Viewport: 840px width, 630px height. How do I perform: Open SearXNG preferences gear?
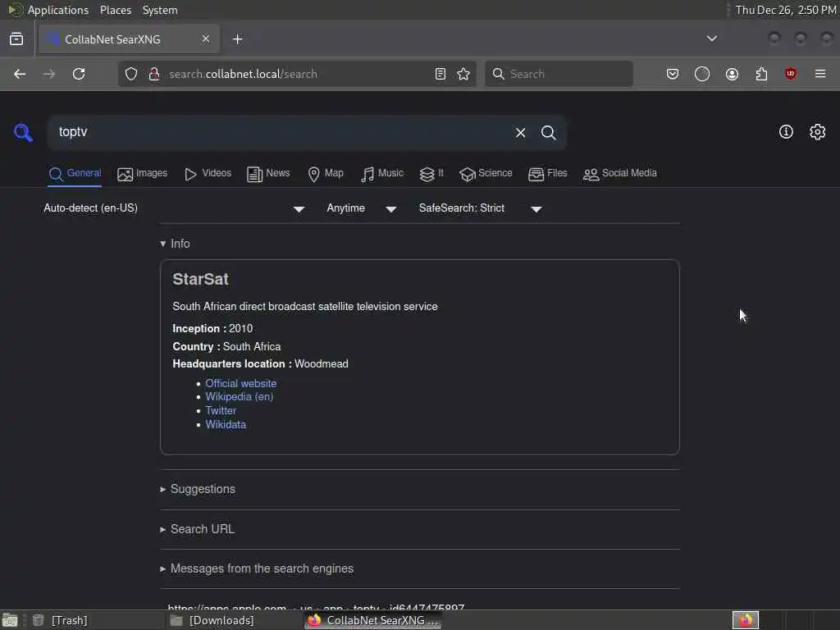[818, 132]
